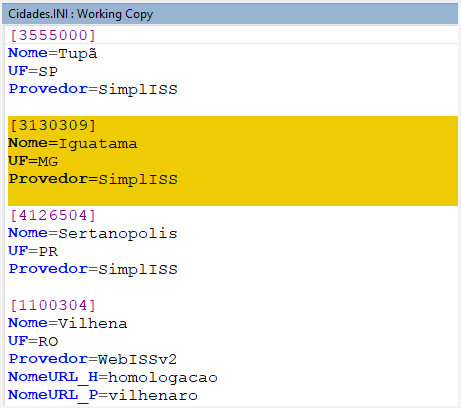The image size is (461, 408).
Task: Click the line NomeURL_H=homologacao
Action: 113,377
